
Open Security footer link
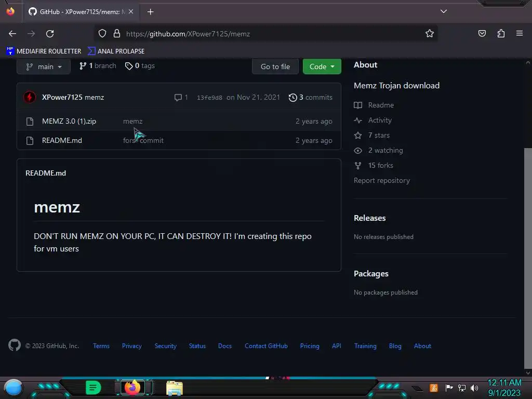[165, 345]
